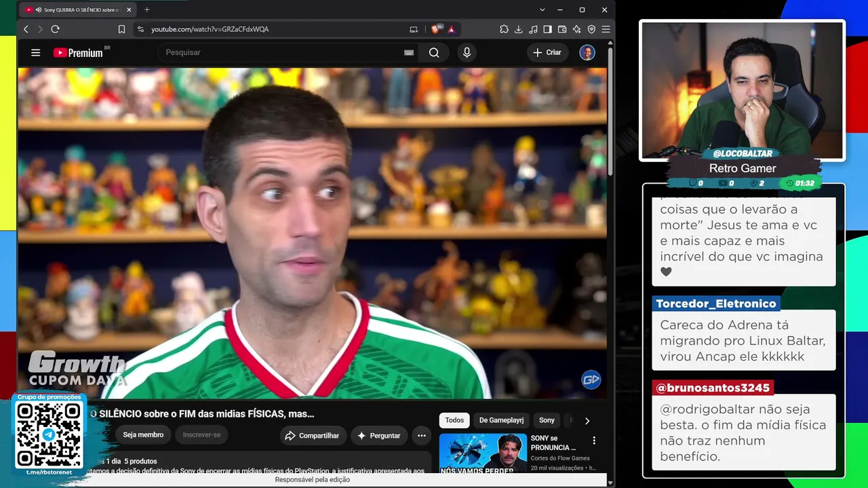Screen dimensions: 868x488
Task: Mute the tab using its speaker icon
Action: [x=38, y=10]
